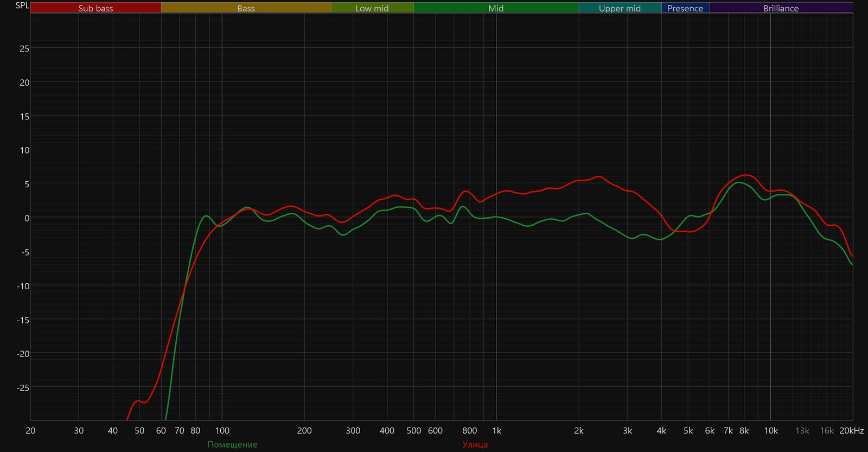Image resolution: width=868 pixels, height=452 pixels.
Task: Click the 2k frequency axis label
Action: click(579, 430)
